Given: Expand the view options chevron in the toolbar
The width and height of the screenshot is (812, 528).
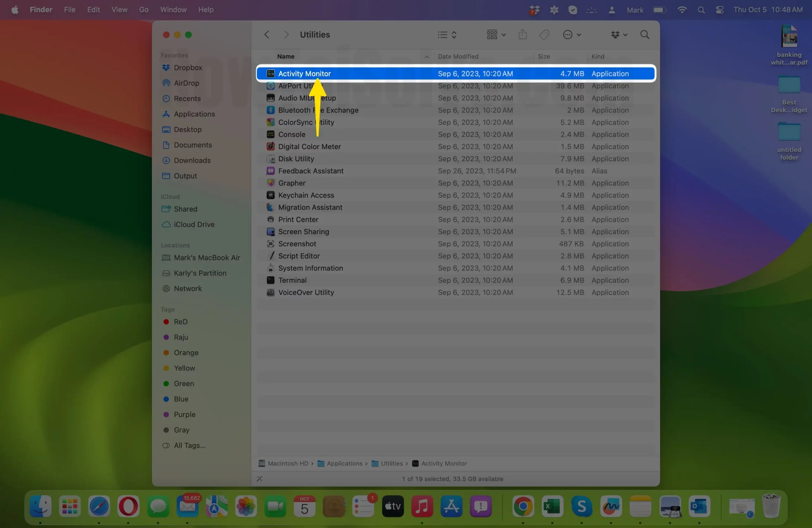Looking at the screenshot, I should point(455,35).
